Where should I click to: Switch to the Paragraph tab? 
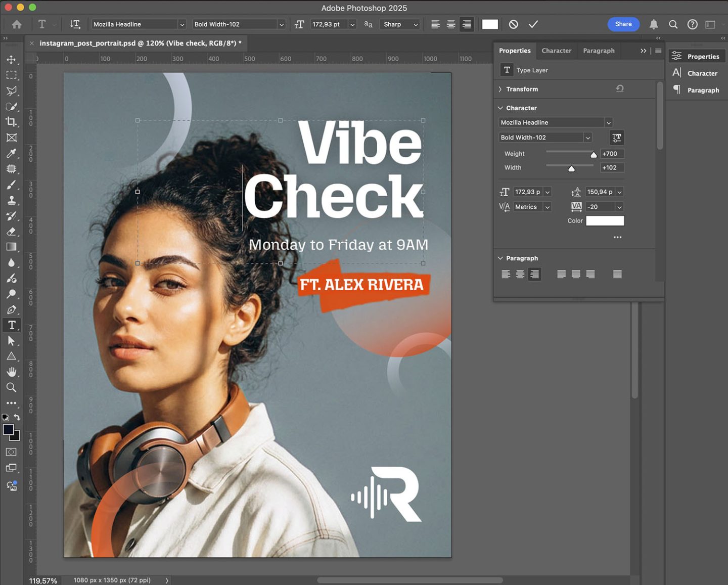pos(599,51)
